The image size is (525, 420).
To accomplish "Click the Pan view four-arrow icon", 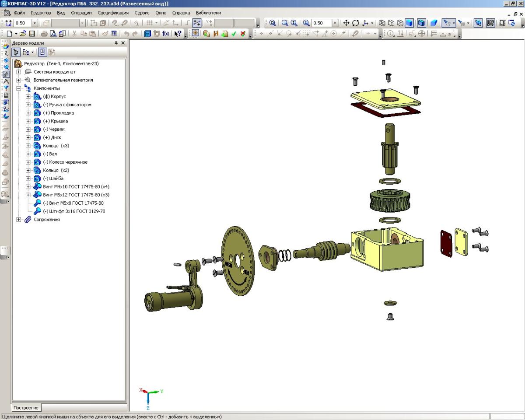I will point(346,23).
